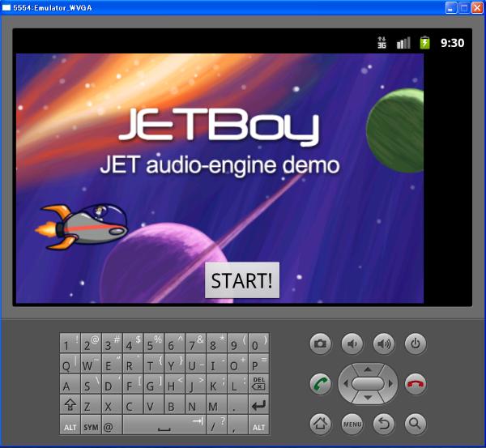Click the 7 number key

196,343
